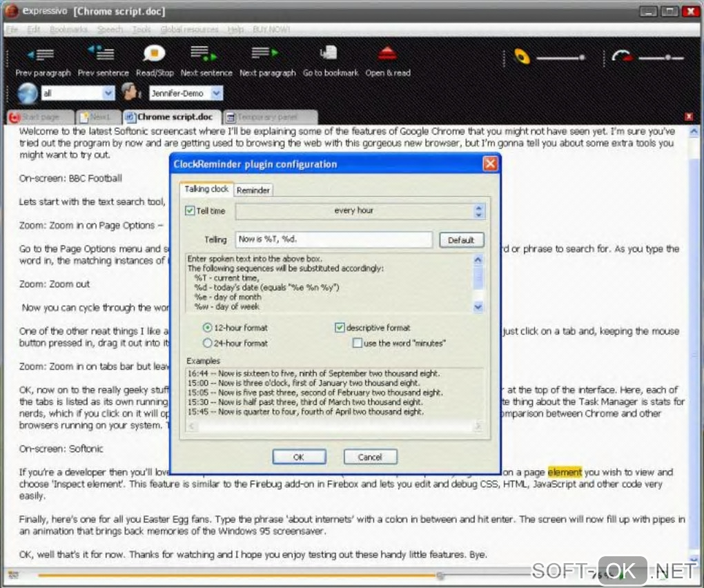Click the icon at status bar left
This screenshot has width=704, height=588.
click(x=13, y=574)
